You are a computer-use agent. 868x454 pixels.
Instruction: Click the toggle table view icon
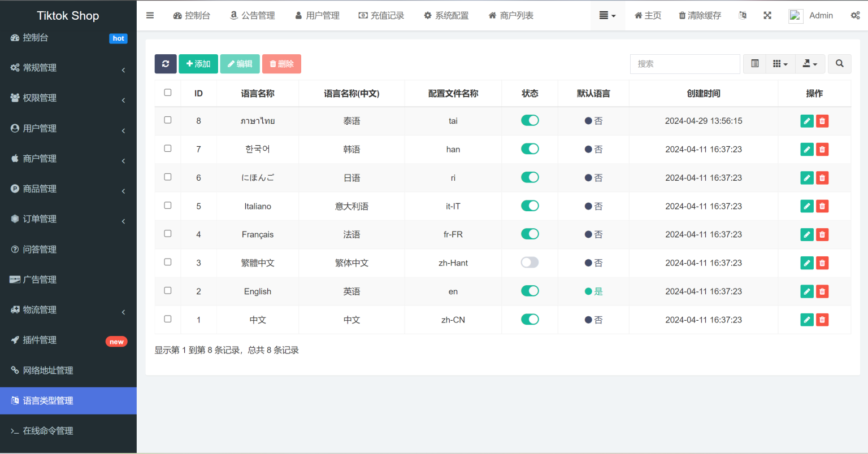(754, 64)
